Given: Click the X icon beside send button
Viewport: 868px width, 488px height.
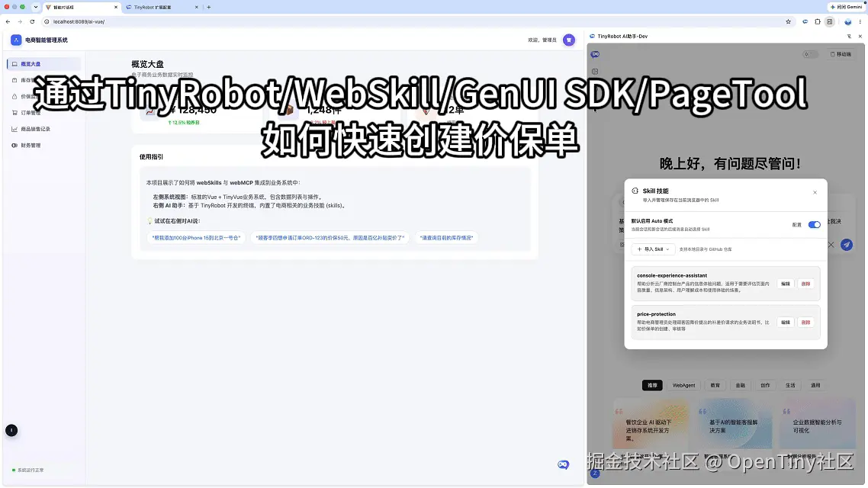Looking at the screenshot, I should pyautogui.click(x=831, y=245).
